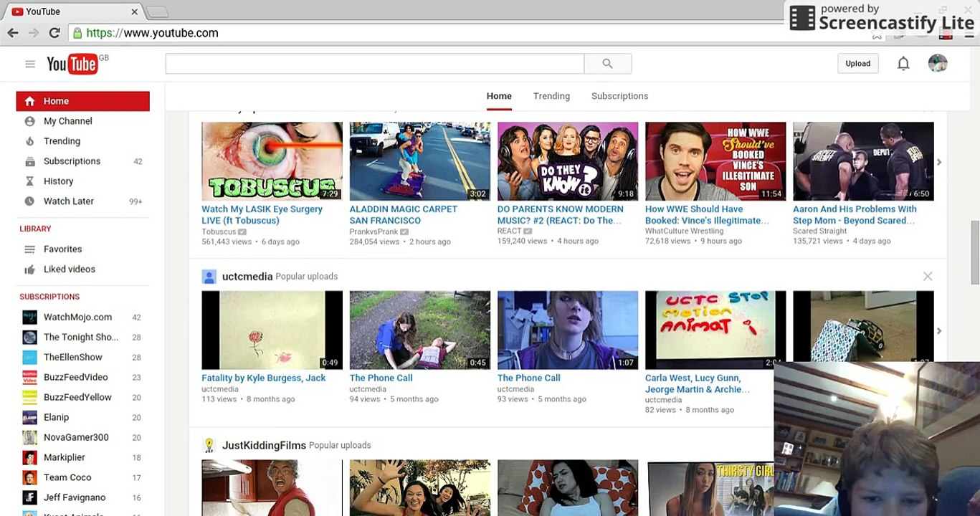Open the notifications bell
980x516 pixels.
[903, 64]
